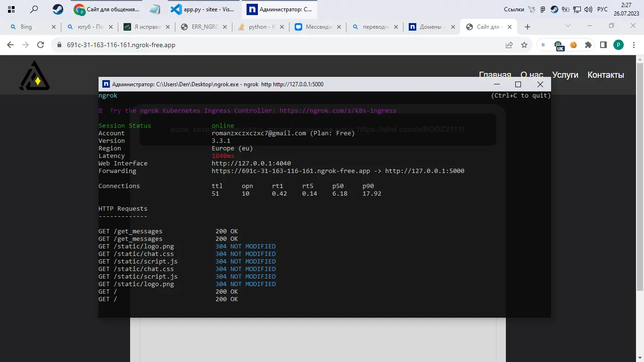Open Контакты page link
This screenshot has height=362, width=644.
pyautogui.click(x=606, y=75)
